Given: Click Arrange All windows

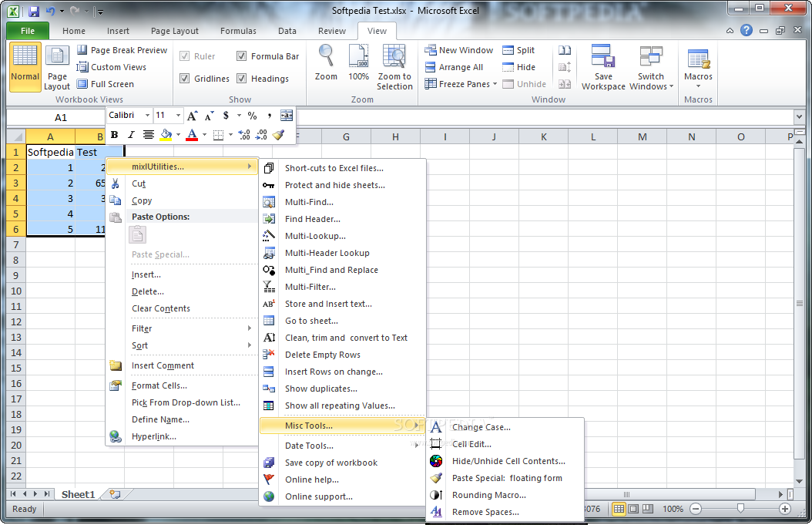Looking at the screenshot, I should click(x=454, y=67).
